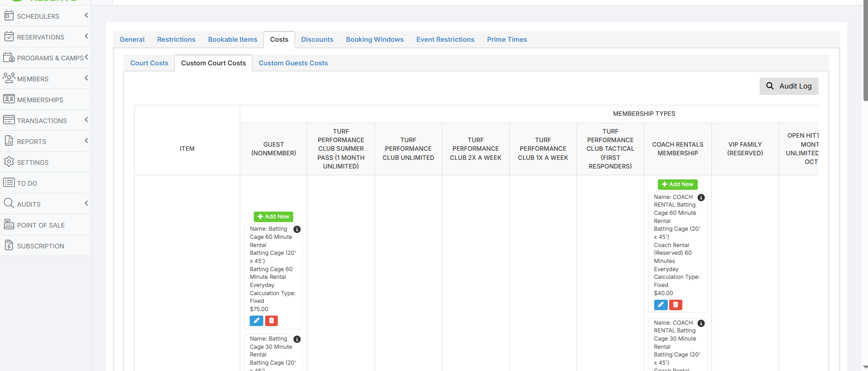Edit the $75.00 Batting Cage 60 Minute cost
868x371 pixels.
click(x=256, y=321)
